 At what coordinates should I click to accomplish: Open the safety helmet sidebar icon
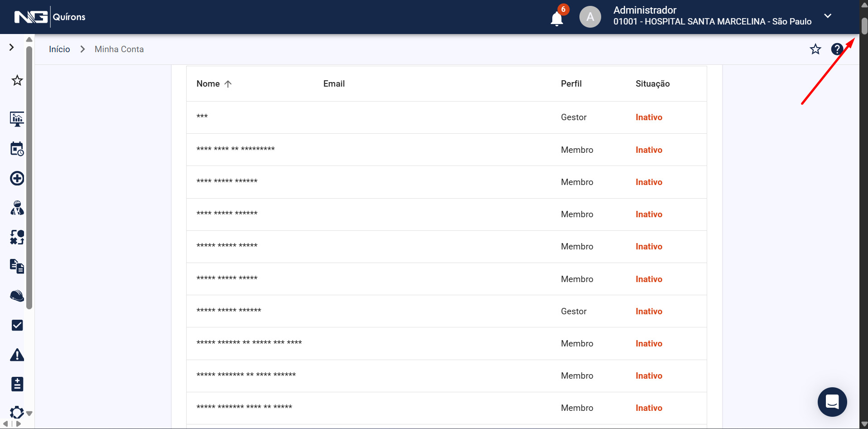tap(17, 296)
